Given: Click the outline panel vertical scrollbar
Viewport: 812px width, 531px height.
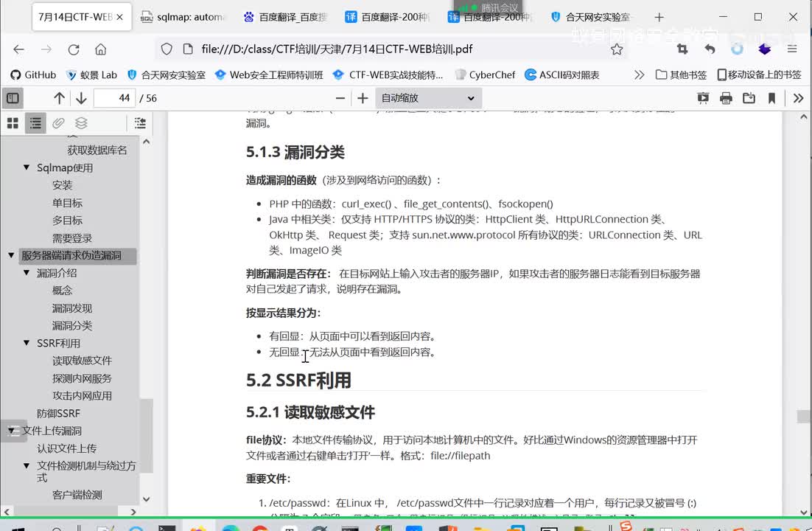Looking at the screenshot, I should point(147,436).
